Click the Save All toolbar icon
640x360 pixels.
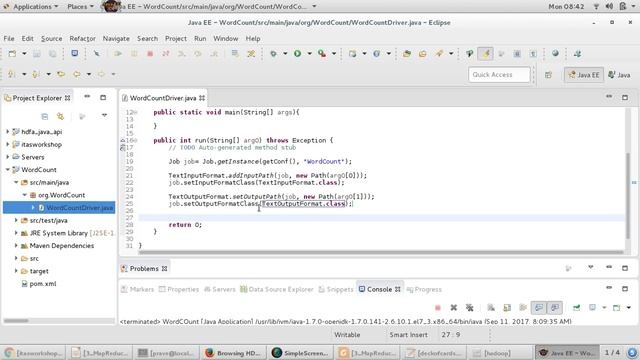[x=53, y=53]
